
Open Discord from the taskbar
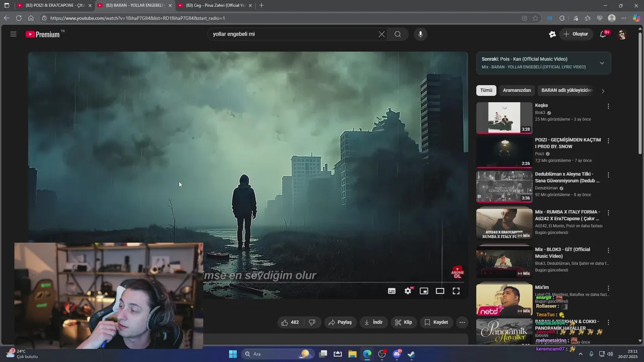click(396, 354)
